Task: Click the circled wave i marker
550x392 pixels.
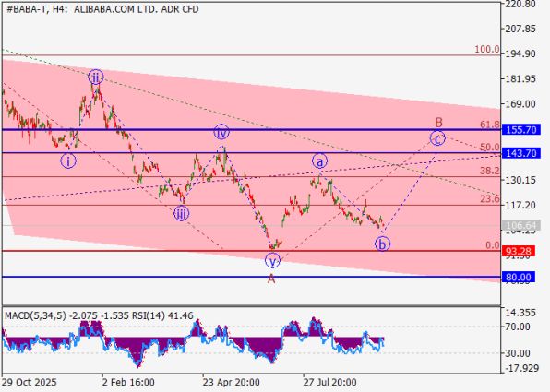Action: (68, 161)
